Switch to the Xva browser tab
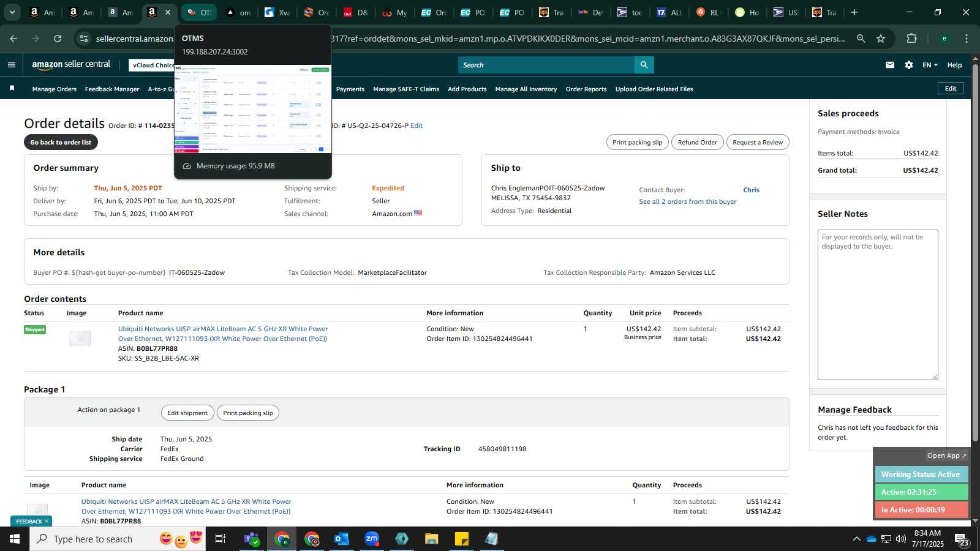Screen dimensions: 980x551 point(277,12)
